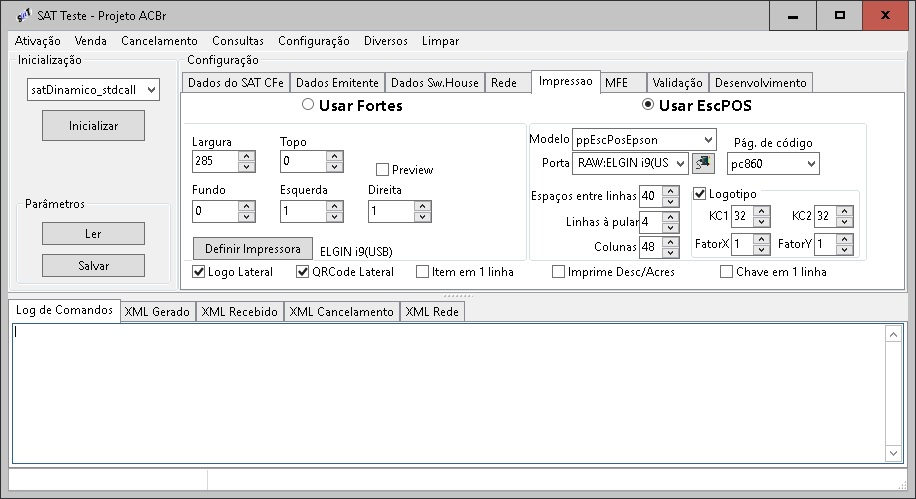Click inside the Log de Comandos text area
Screen dimensions: 916x499
449,394
